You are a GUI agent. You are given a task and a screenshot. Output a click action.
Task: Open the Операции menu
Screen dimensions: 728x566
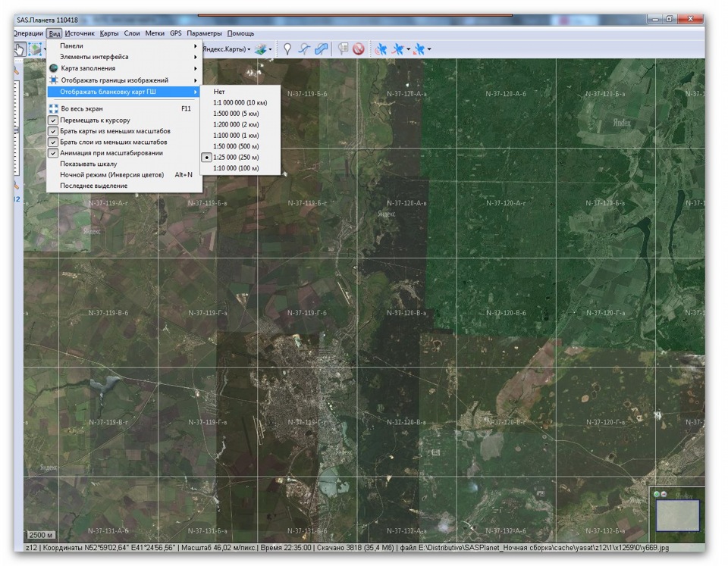pos(28,33)
